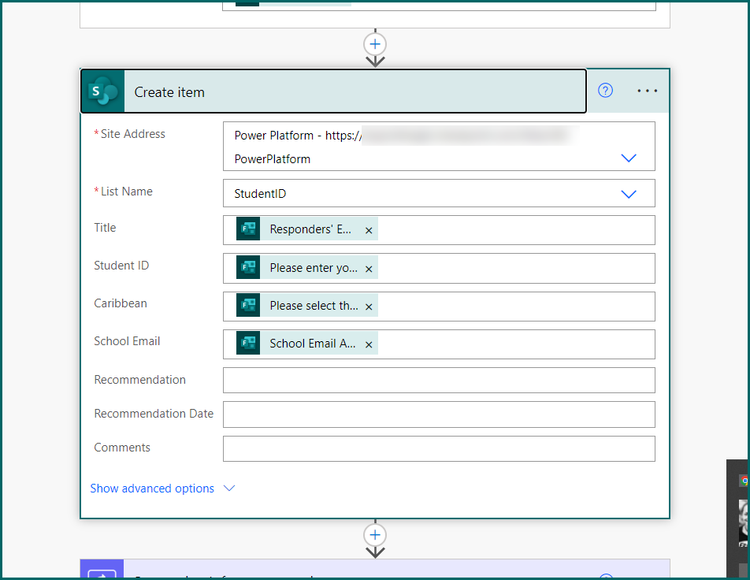Image resolution: width=750 pixels, height=580 pixels.
Task: Click the help question mark icon
Action: click(x=605, y=90)
